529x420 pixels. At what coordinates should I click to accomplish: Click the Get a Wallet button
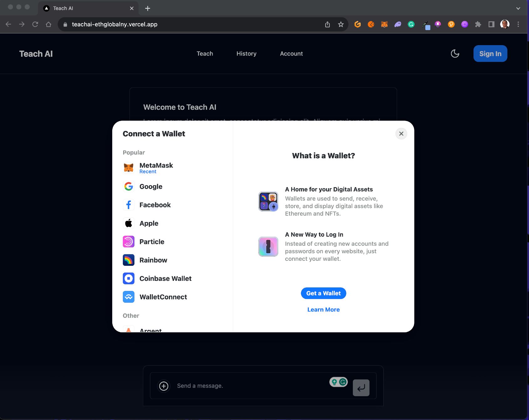pos(323,293)
